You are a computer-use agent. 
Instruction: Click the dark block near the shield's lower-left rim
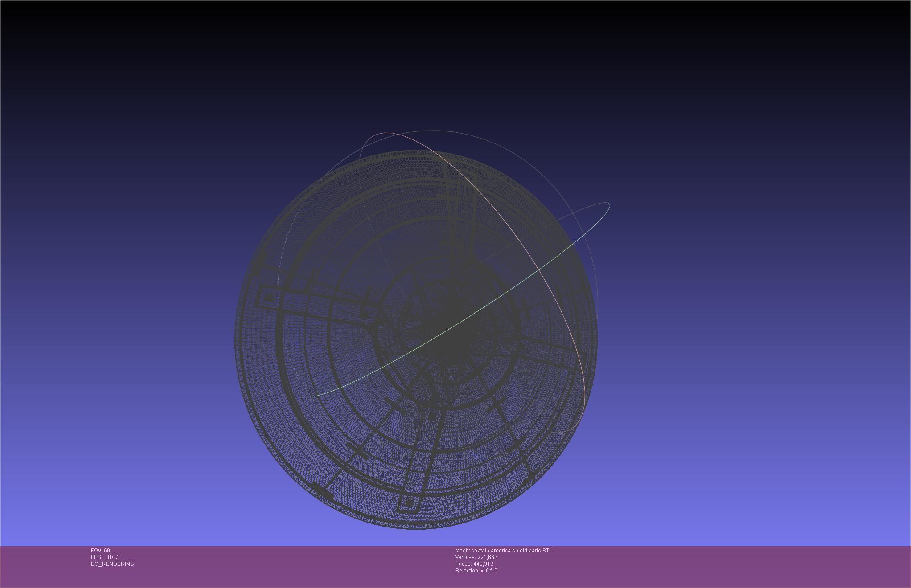(322, 491)
